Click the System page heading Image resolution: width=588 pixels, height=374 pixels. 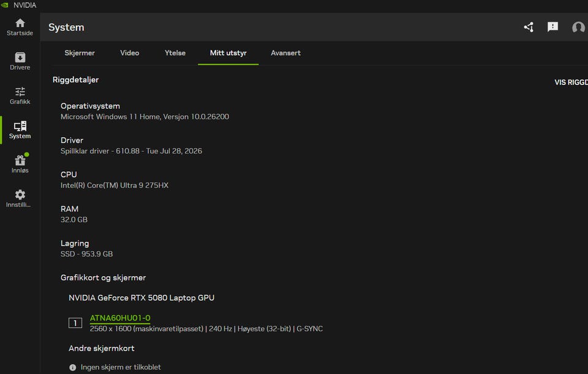pyautogui.click(x=66, y=28)
